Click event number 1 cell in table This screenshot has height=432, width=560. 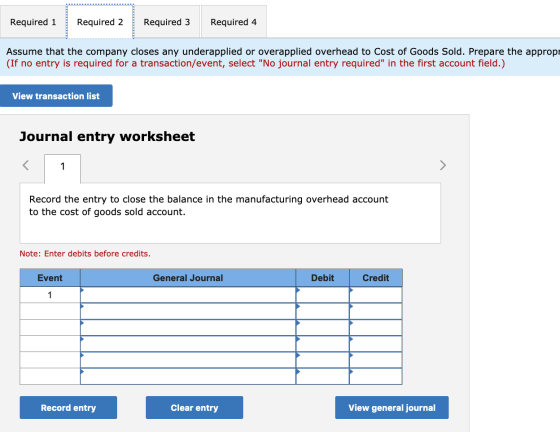[x=50, y=295]
